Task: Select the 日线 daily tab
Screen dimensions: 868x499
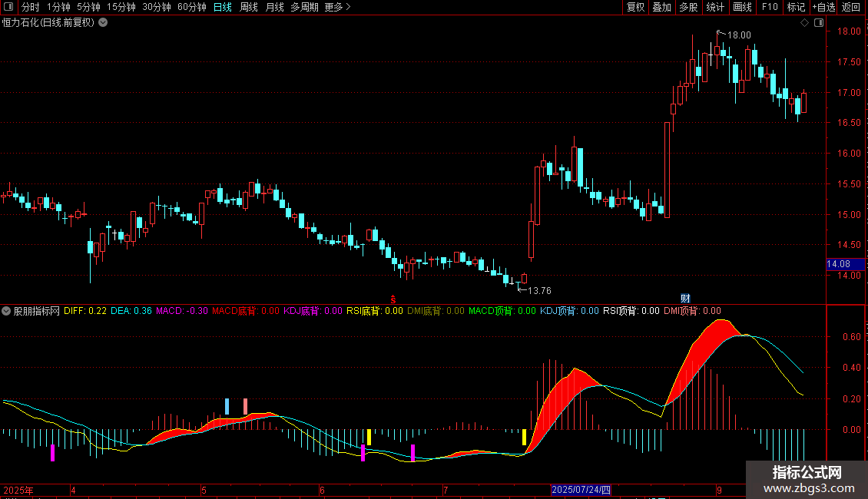Action: tap(223, 7)
